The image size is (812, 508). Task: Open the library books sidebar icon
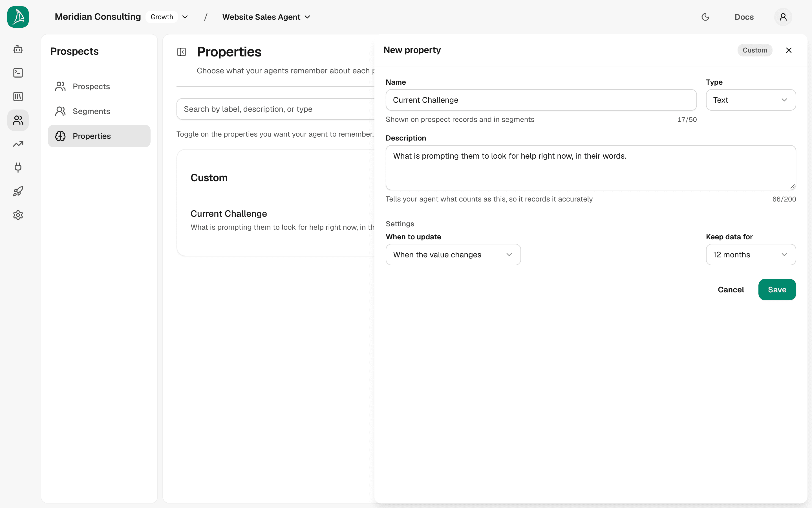[x=18, y=97]
